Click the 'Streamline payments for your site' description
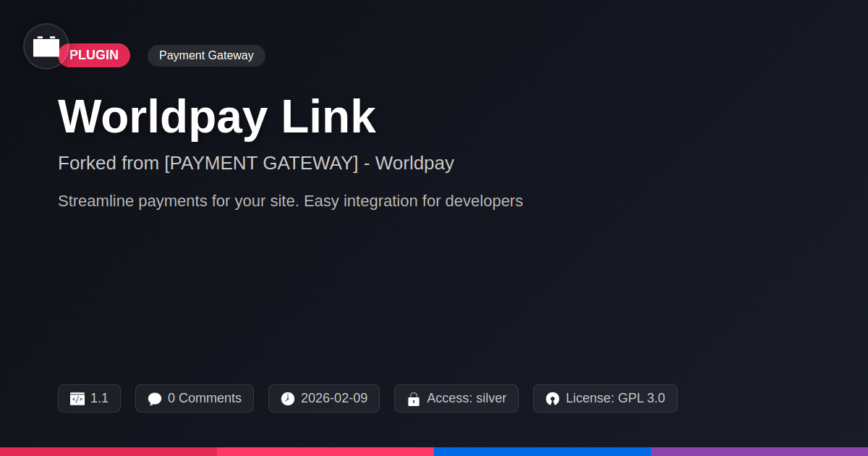The width and height of the screenshot is (868, 456). [290, 201]
